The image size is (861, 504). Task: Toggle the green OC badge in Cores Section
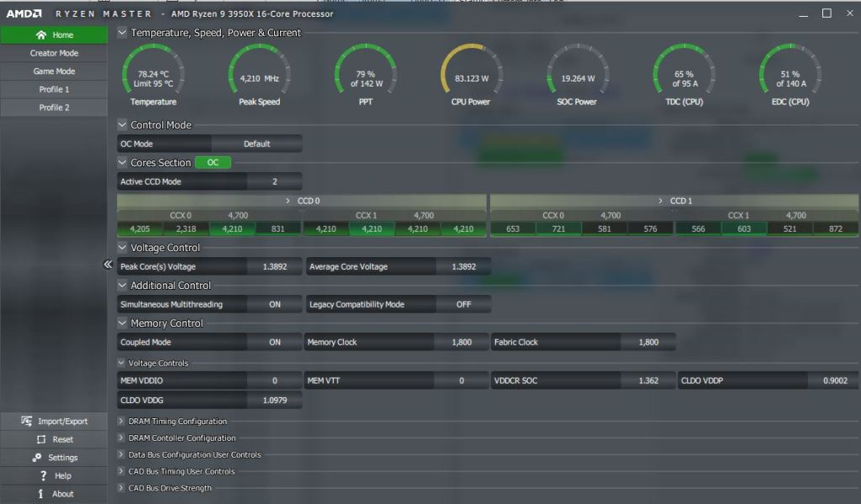pyautogui.click(x=213, y=163)
